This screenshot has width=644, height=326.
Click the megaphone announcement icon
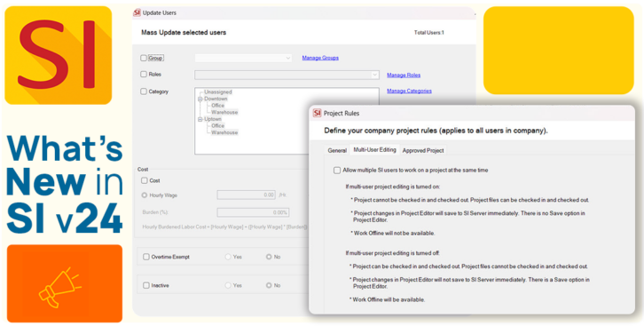pyautogui.click(x=59, y=287)
